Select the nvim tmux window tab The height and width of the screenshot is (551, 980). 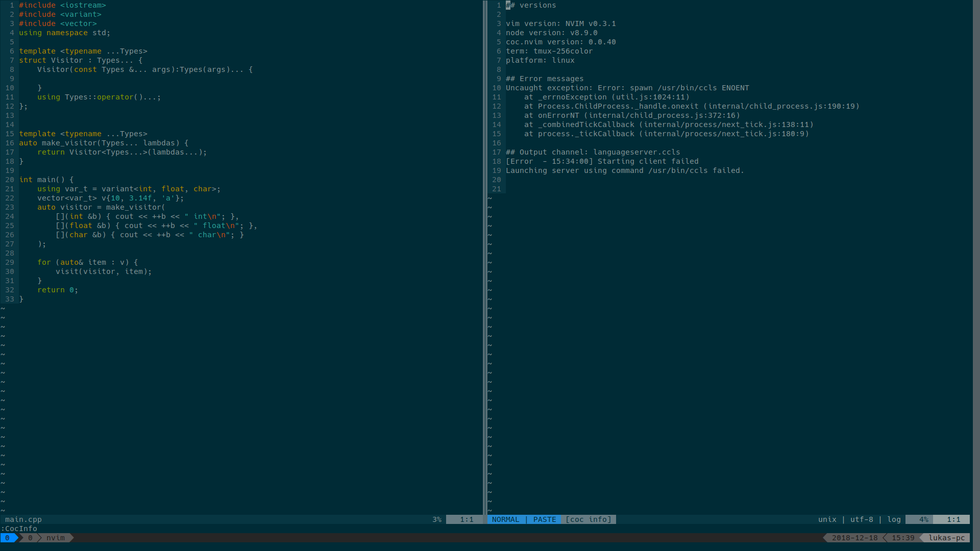coord(55,538)
